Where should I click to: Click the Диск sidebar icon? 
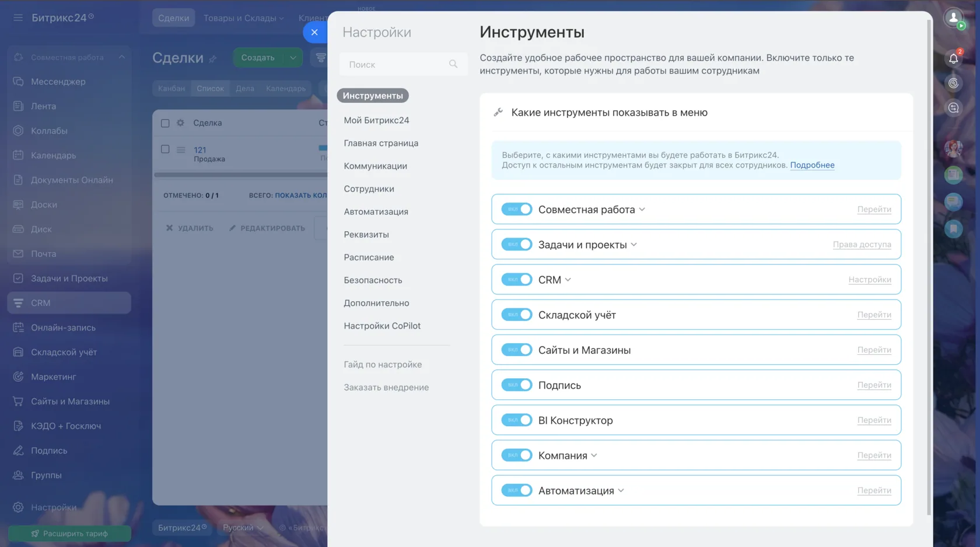pyautogui.click(x=18, y=229)
